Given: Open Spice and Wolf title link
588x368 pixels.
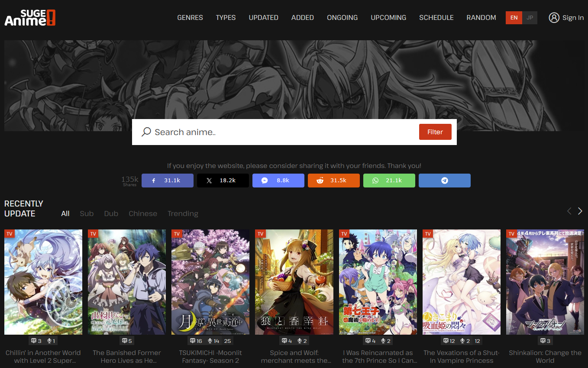Looking at the screenshot, I should click(x=294, y=357).
